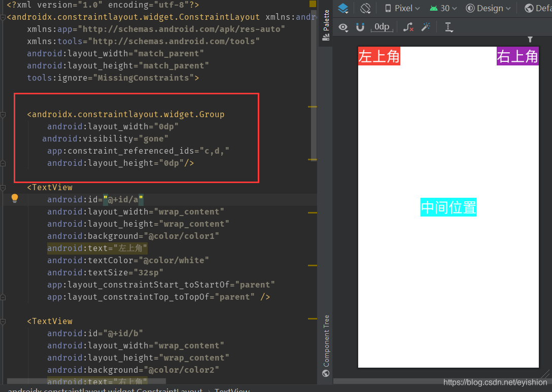Click tools:ignore="MissingConstraints" line
This screenshot has height=392, width=552.
[113, 78]
